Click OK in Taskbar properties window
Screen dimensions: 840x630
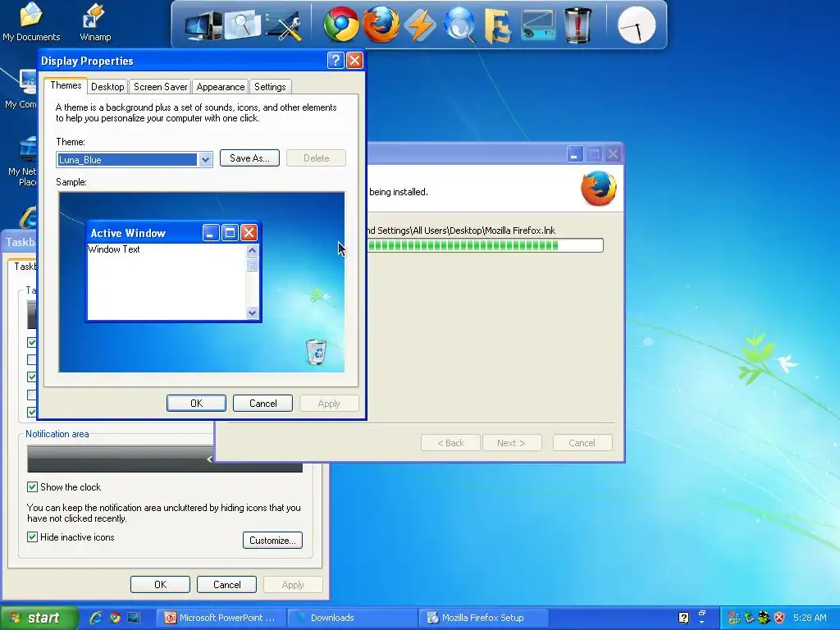pos(160,584)
